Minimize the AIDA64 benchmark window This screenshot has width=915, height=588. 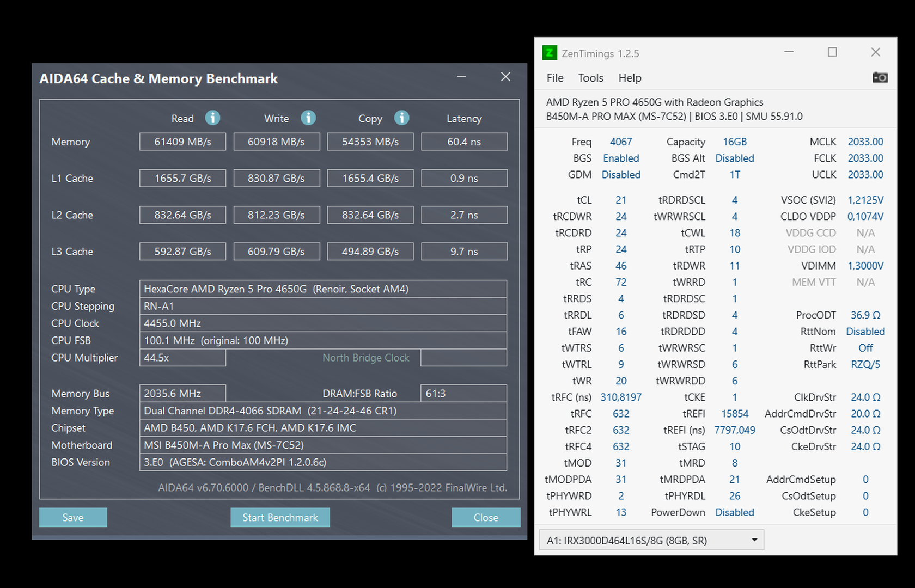pos(461,77)
